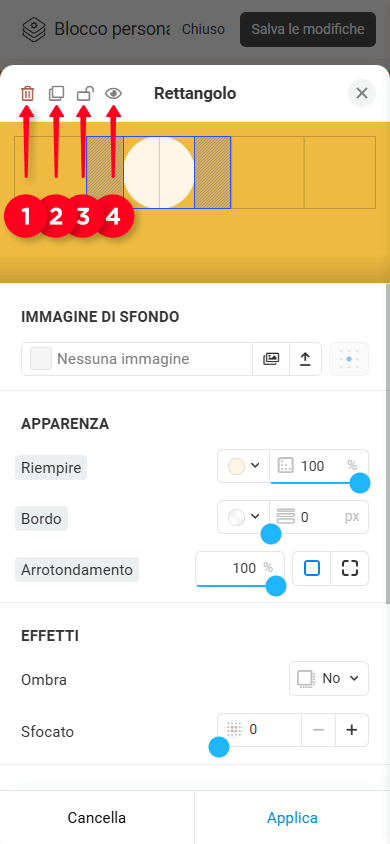The height and width of the screenshot is (844, 390).
Task: Decrease the Sfocato blur value
Action: pyautogui.click(x=318, y=730)
